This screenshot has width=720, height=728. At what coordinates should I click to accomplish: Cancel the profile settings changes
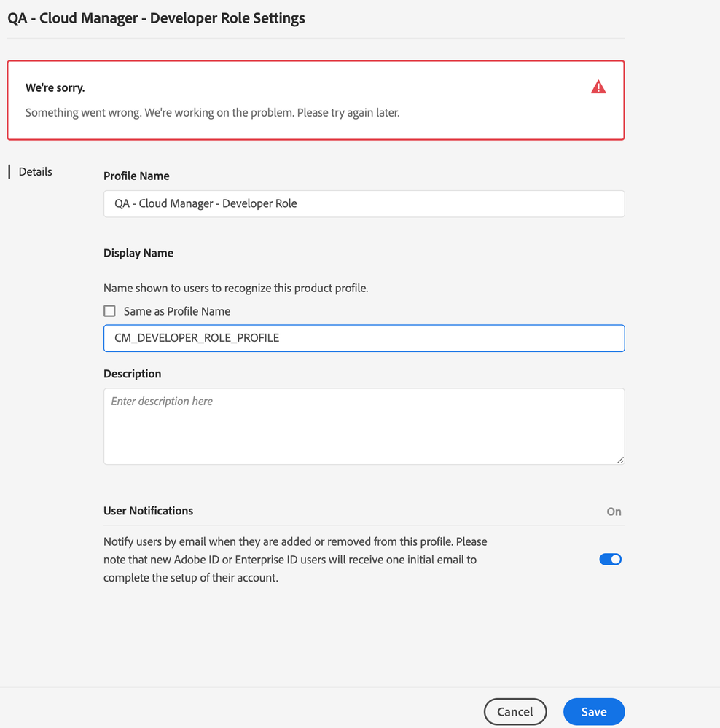click(x=514, y=712)
